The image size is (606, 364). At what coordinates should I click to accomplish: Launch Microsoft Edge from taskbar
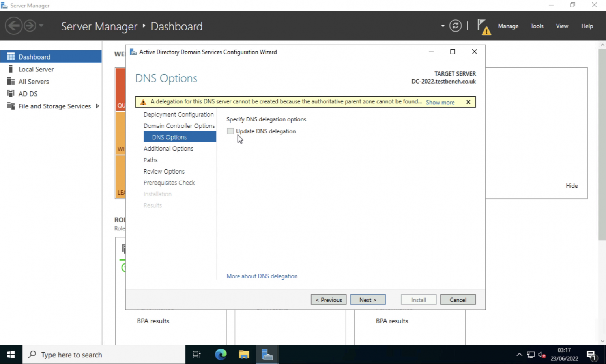[221, 354]
